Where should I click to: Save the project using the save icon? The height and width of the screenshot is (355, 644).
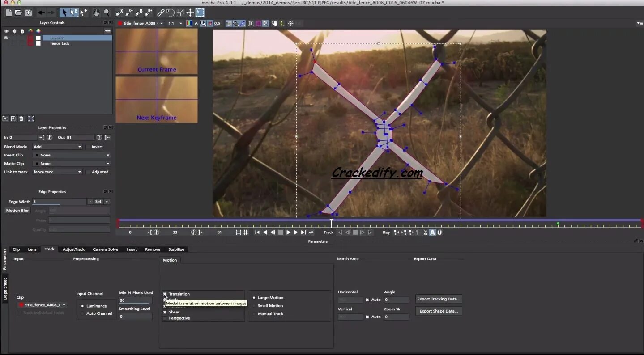click(28, 13)
